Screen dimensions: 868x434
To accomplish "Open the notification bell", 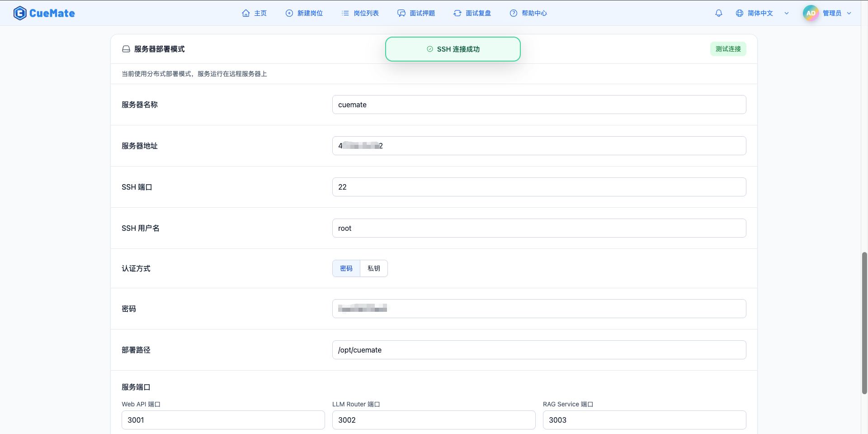I will point(718,13).
